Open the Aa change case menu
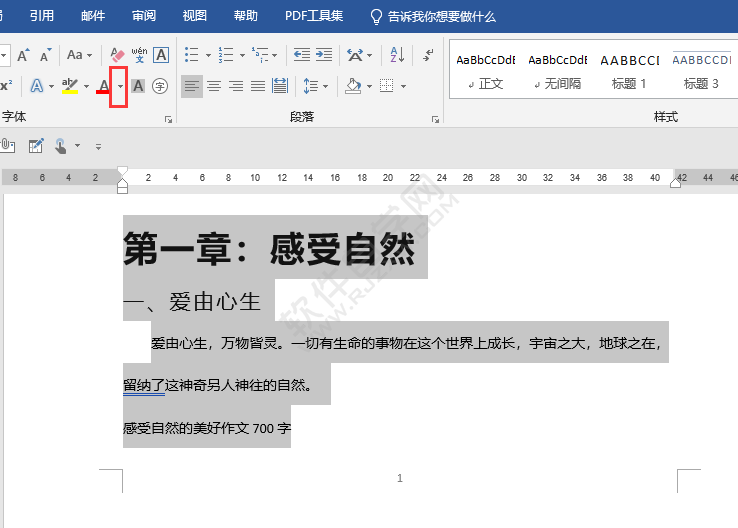This screenshot has width=738, height=528. 79,55
